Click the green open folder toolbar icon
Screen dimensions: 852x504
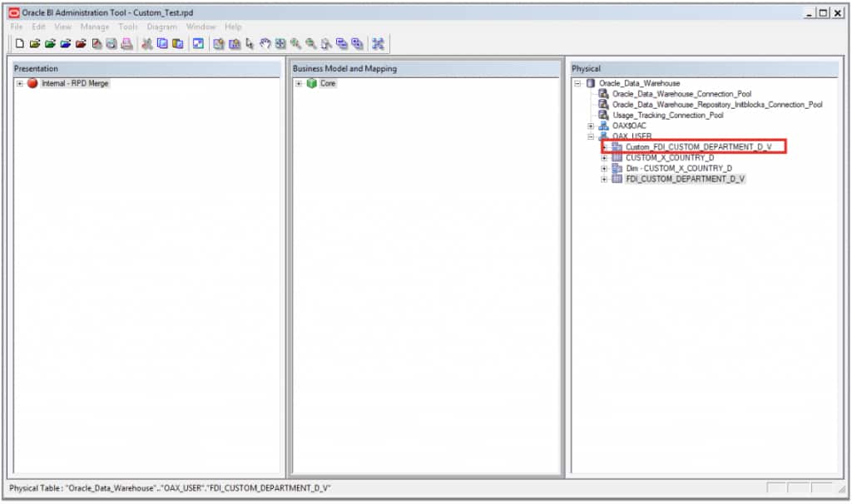(50, 43)
